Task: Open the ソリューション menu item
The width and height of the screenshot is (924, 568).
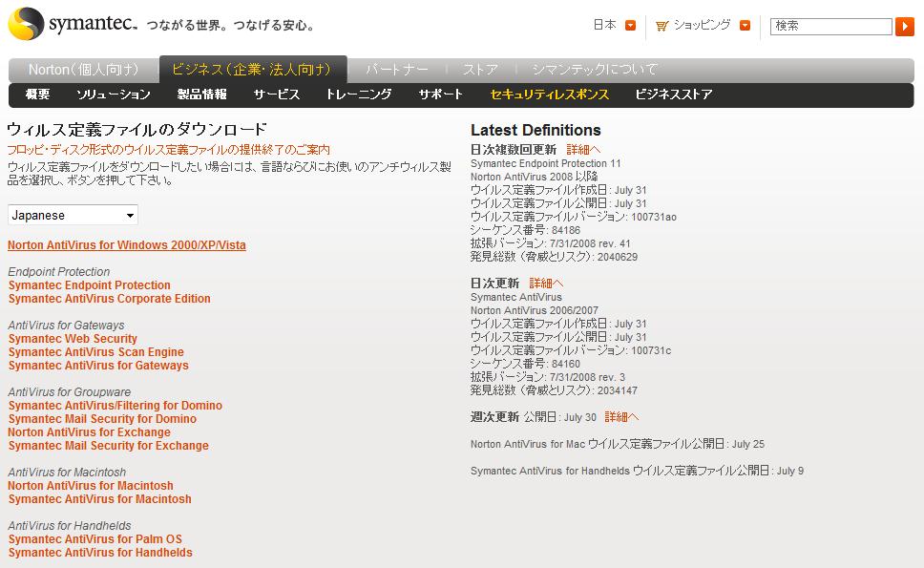Action: pyautogui.click(x=114, y=95)
